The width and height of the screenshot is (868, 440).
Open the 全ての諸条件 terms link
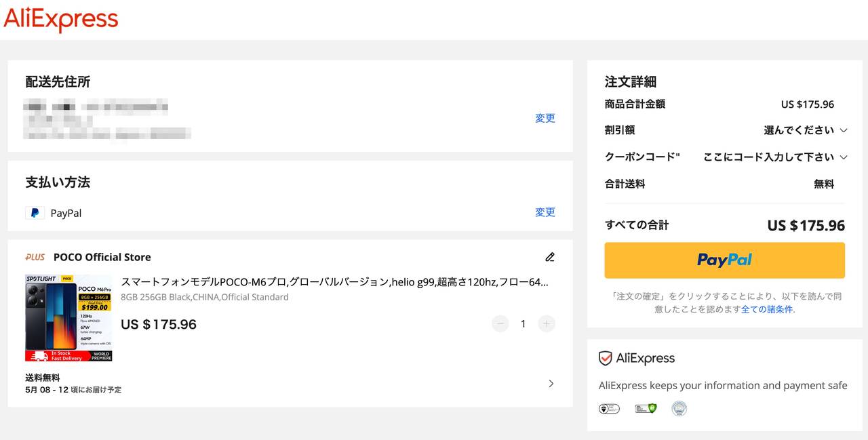(766, 309)
